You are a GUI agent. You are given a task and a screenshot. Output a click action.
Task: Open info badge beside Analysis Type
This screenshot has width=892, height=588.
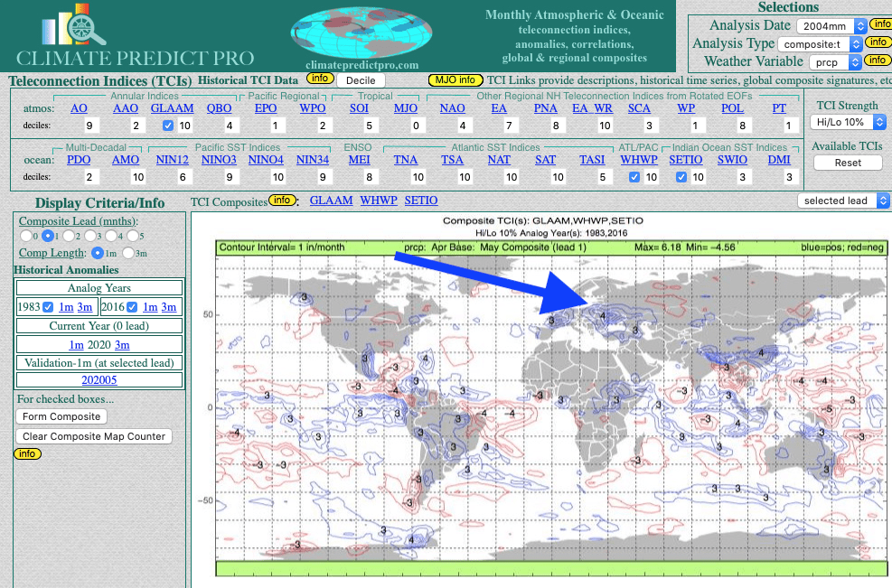point(878,42)
